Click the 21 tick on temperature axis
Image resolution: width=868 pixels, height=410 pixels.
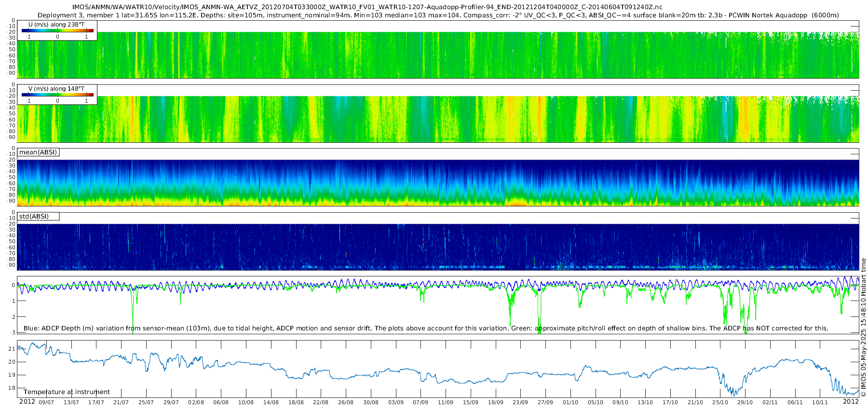(x=12, y=349)
